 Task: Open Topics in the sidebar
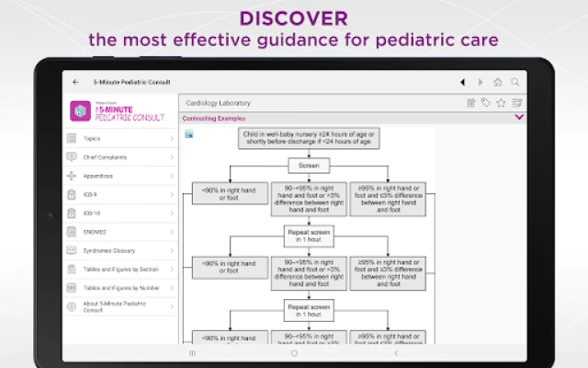coord(119,138)
